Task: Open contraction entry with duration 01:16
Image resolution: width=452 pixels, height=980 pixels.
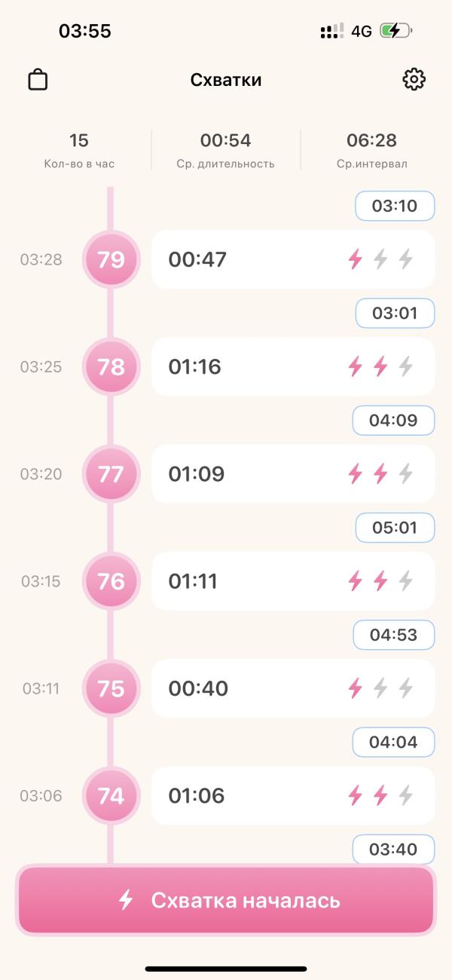Action: point(241,367)
